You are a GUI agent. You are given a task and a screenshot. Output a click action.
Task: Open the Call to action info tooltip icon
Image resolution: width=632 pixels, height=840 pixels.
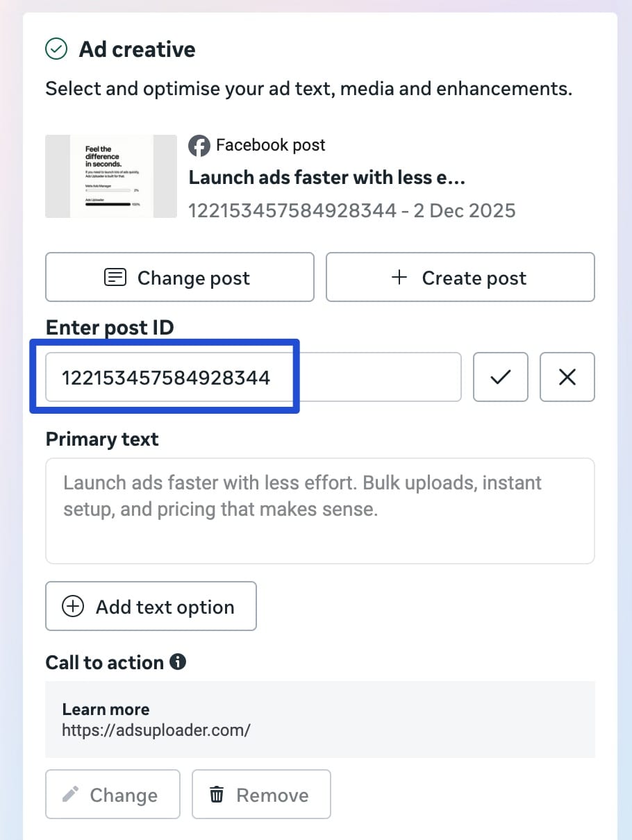coord(178,662)
